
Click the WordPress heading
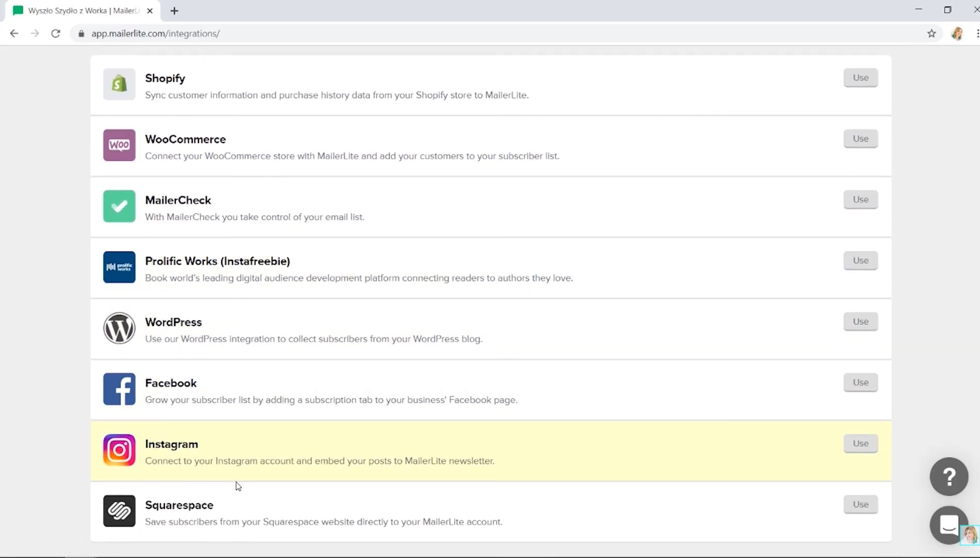coord(174,322)
